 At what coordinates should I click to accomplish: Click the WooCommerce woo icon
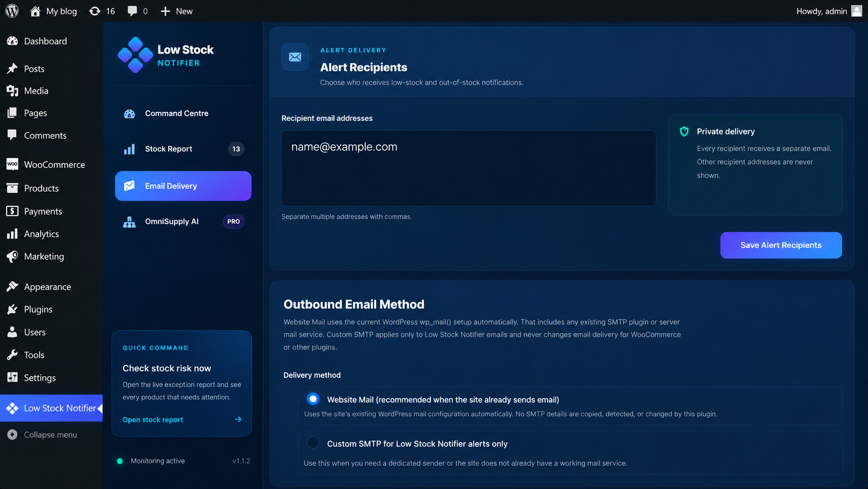(x=12, y=164)
